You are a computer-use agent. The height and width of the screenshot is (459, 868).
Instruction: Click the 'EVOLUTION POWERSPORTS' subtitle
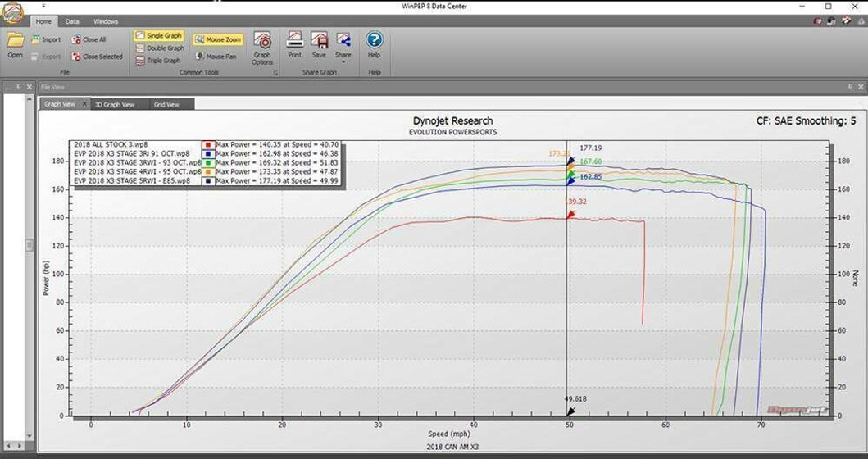[x=452, y=132]
